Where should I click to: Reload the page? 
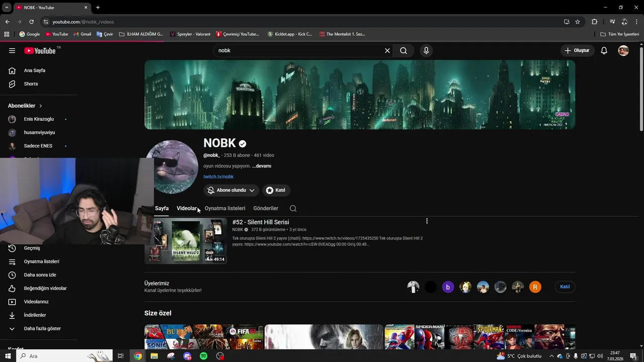click(31, 22)
